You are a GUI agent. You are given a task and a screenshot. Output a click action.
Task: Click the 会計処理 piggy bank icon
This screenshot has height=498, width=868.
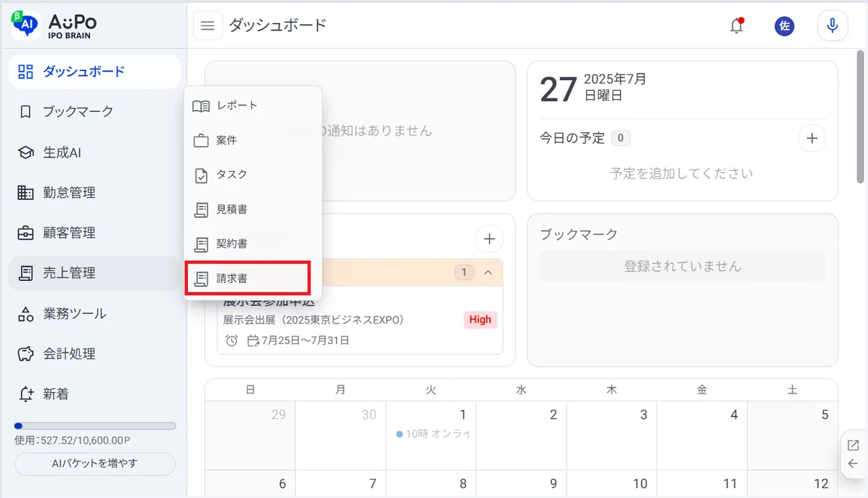pyautogui.click(x=25, y=353)
